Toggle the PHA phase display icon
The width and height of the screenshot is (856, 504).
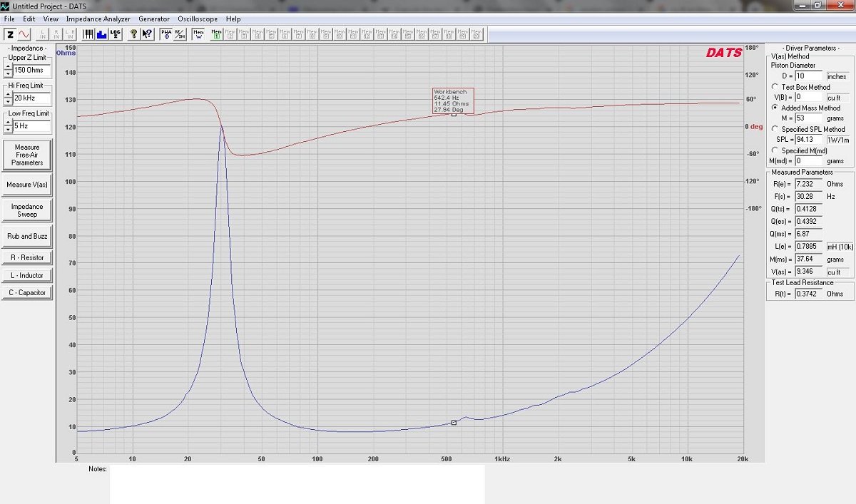[165, 34]
